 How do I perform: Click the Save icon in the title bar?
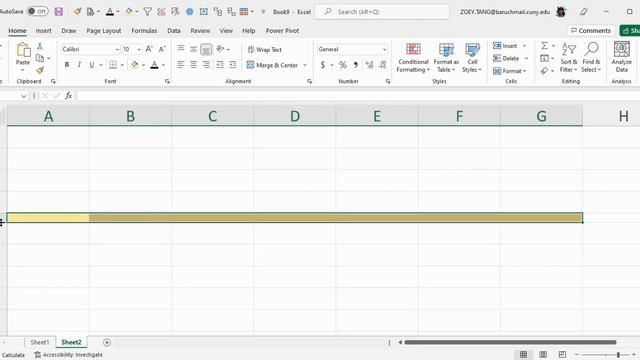(59, 11)
